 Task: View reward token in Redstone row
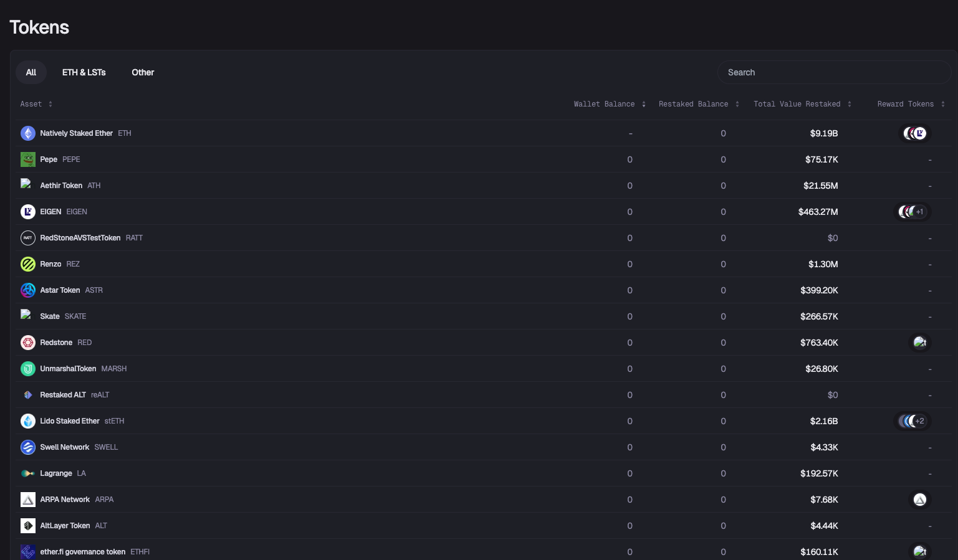(920, 343)
